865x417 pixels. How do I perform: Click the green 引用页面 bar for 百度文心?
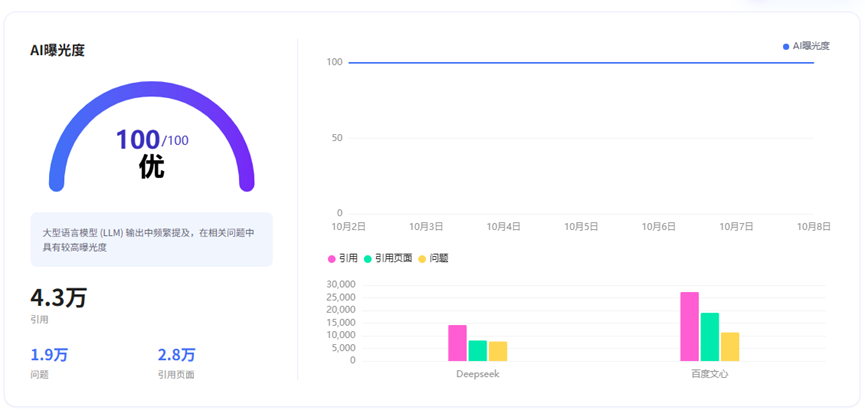point(710,337)
